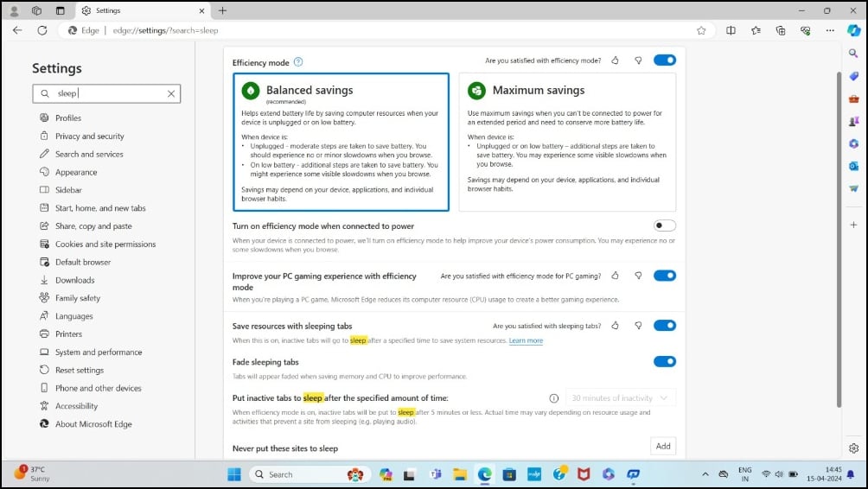Open Browser essentials heart icon
Image resolution: width=868 pixels, height=489 pixels.
pyautogui.click(x=806, y=30)
